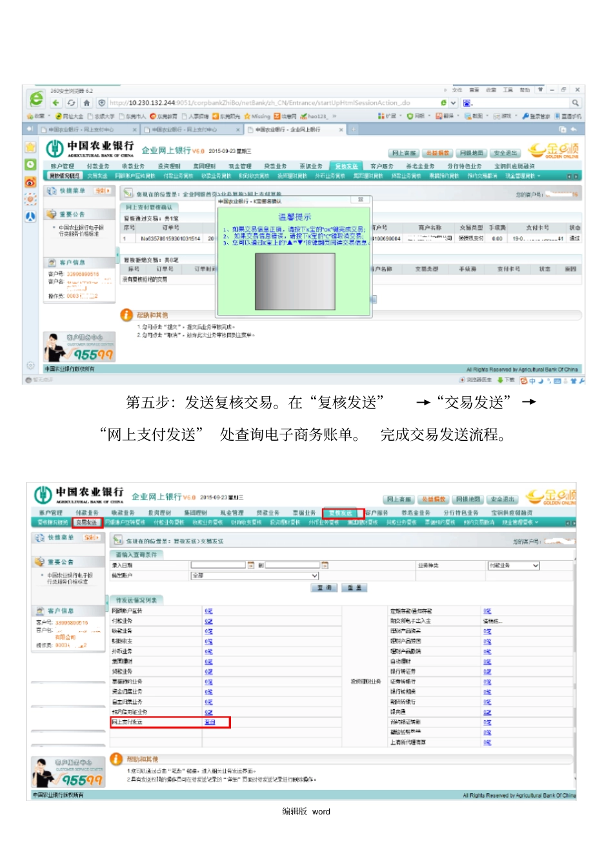This screenshot has height=868, width=613.
Task: Click the 网上客服 button in lower screenshot
Action: click(x=399, y=499)
